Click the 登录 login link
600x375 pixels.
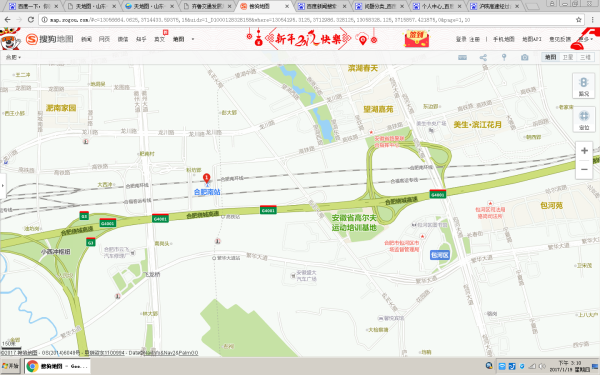(x=461, y=39)
